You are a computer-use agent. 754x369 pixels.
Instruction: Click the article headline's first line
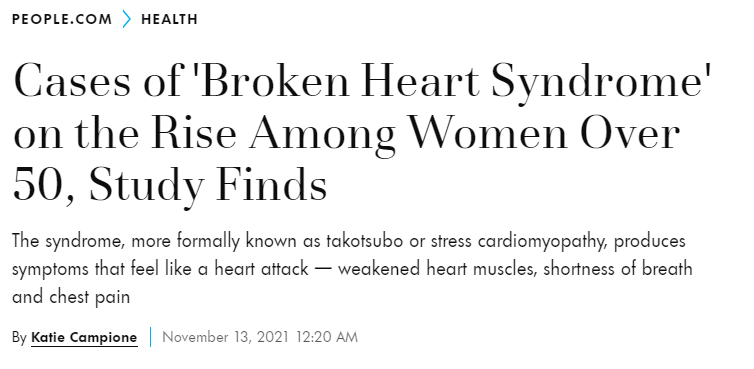pos(362,83)
